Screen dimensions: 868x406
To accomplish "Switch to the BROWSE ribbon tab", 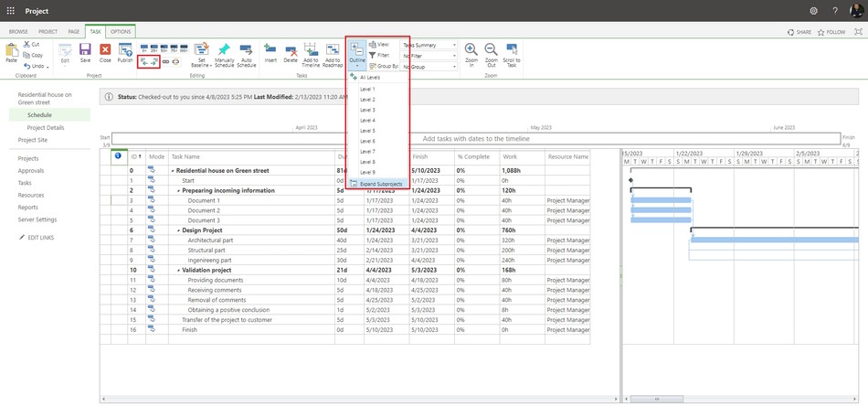I will pyautogui.click(x=18, y=32).
